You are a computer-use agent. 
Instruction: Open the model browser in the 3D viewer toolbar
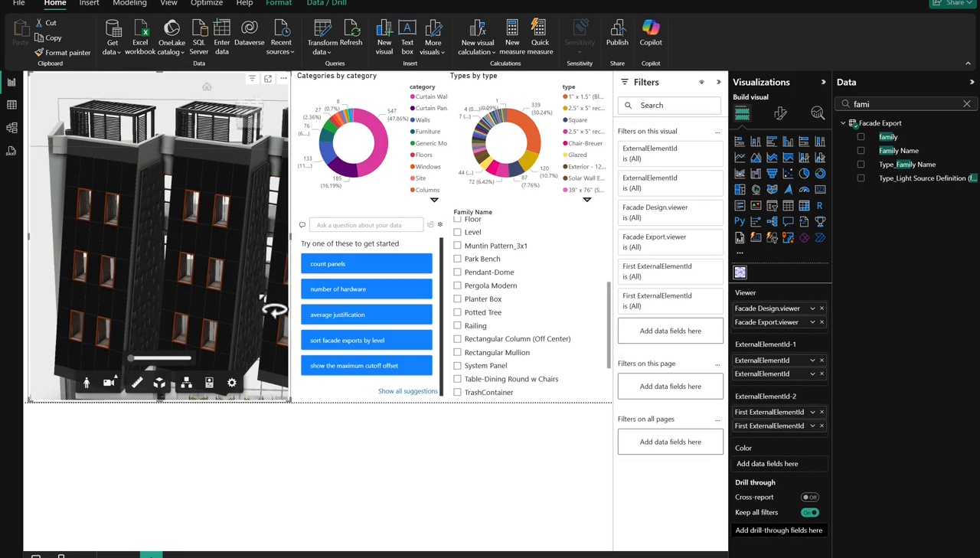(x=186, y=382)
